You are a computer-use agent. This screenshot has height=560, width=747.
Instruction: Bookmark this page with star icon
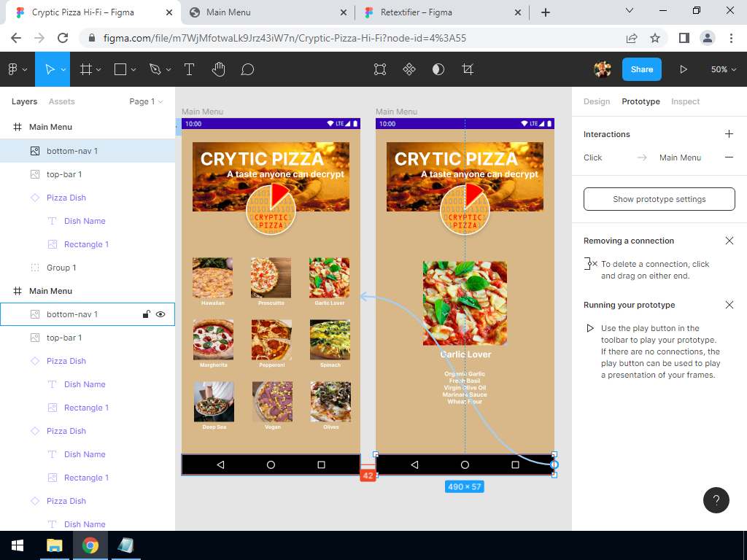click(655, 38)
